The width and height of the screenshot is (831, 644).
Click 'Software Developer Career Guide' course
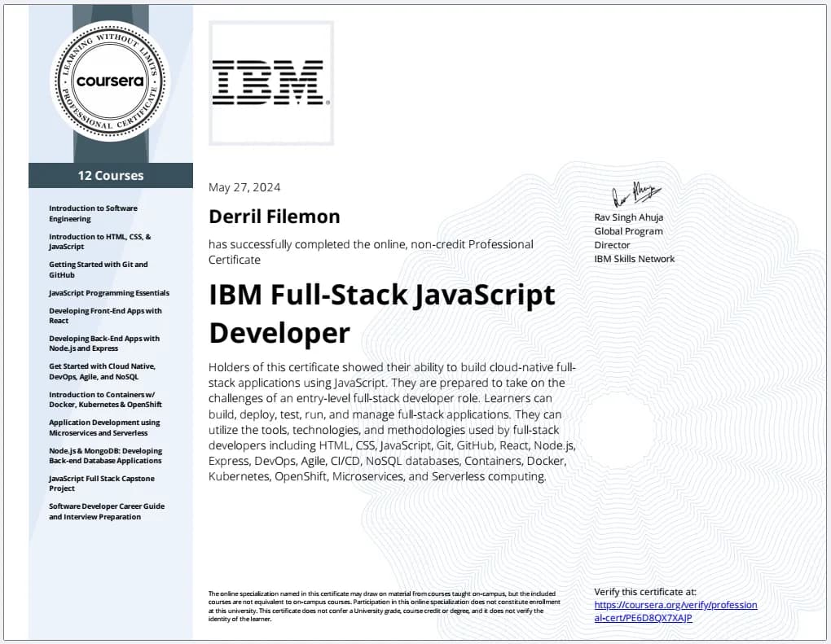107,511
